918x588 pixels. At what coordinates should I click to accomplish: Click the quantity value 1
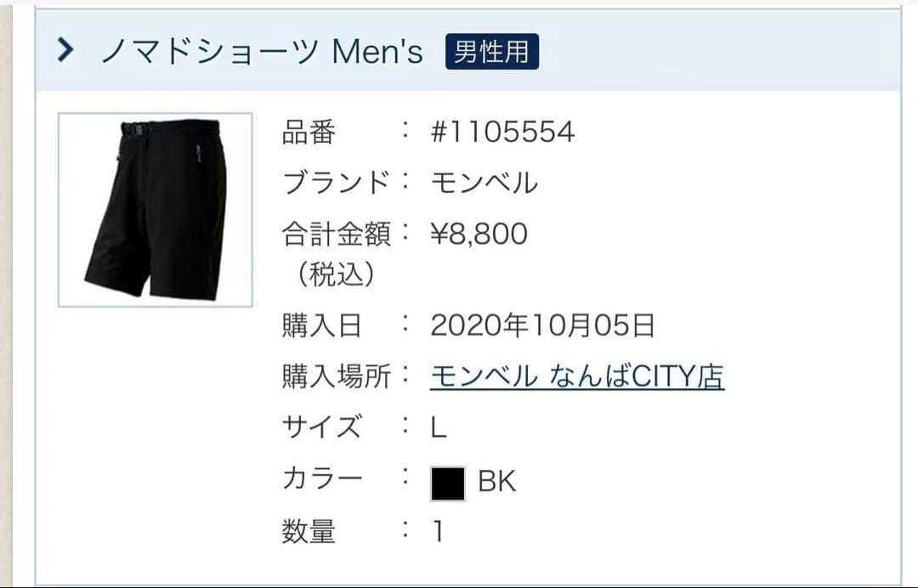click(438, 532)
